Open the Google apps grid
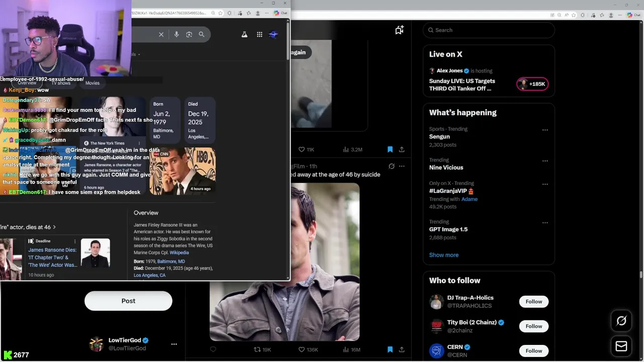 [260, 35]
